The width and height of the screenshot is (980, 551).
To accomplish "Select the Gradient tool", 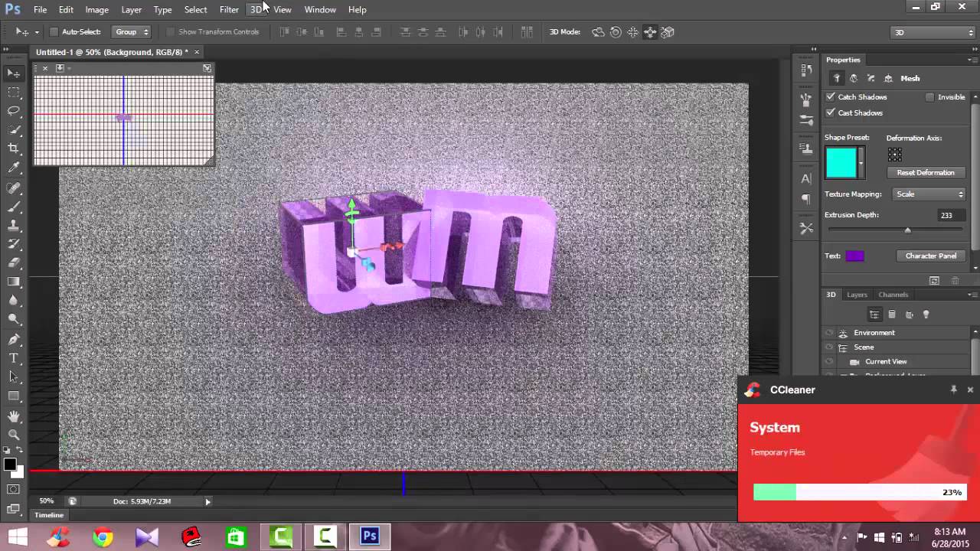I will click(x=14, y=282).
